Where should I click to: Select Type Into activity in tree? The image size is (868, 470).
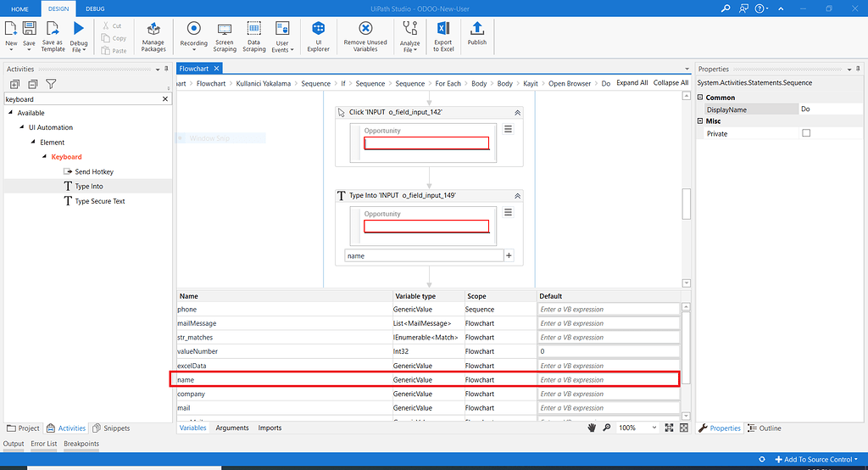(x=88, y=187)
